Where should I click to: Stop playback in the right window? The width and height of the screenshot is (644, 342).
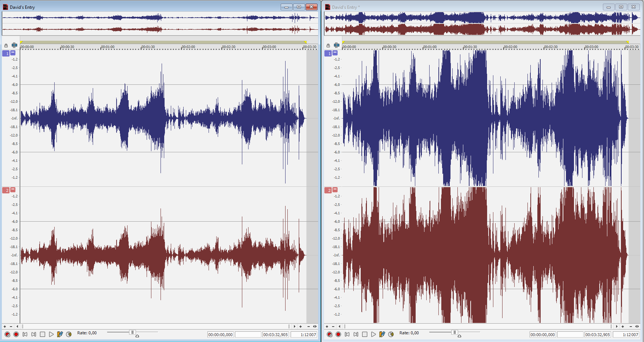[365, 334]
